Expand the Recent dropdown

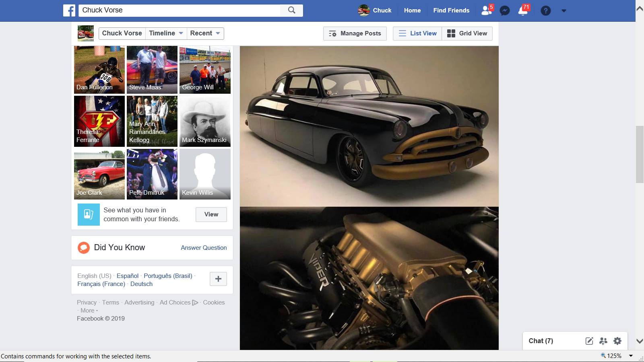[x=205, y=33]
